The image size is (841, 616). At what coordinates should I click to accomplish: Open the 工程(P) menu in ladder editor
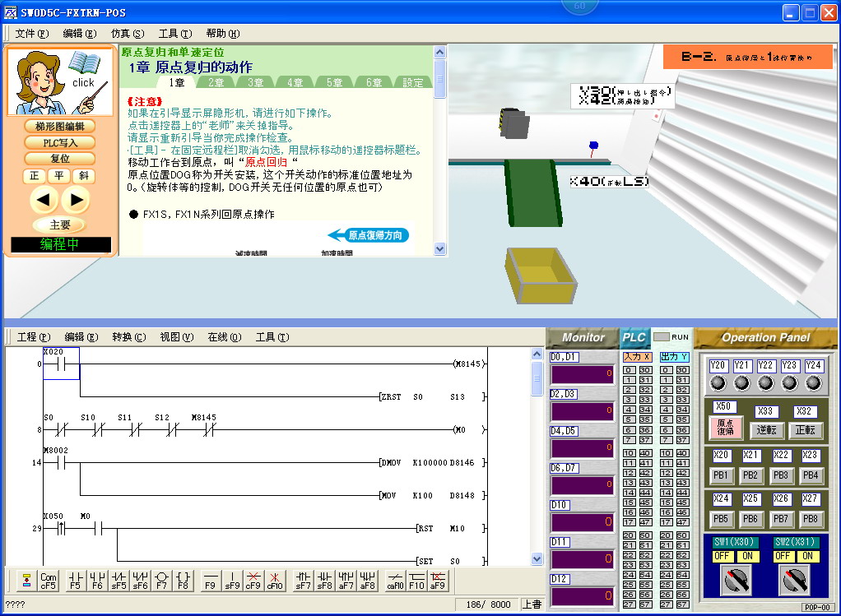(x=34, y=337)
